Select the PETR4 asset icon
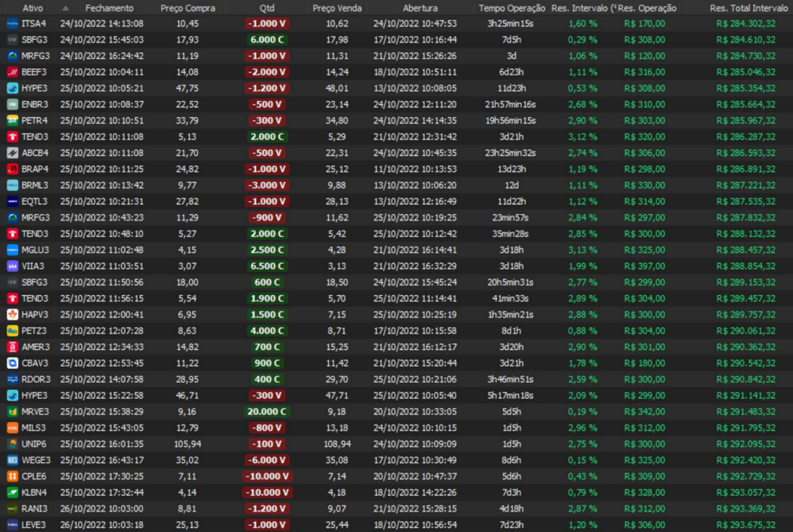Image resolution: width=793 pixels, height=532 pixels. coord(13,120)
